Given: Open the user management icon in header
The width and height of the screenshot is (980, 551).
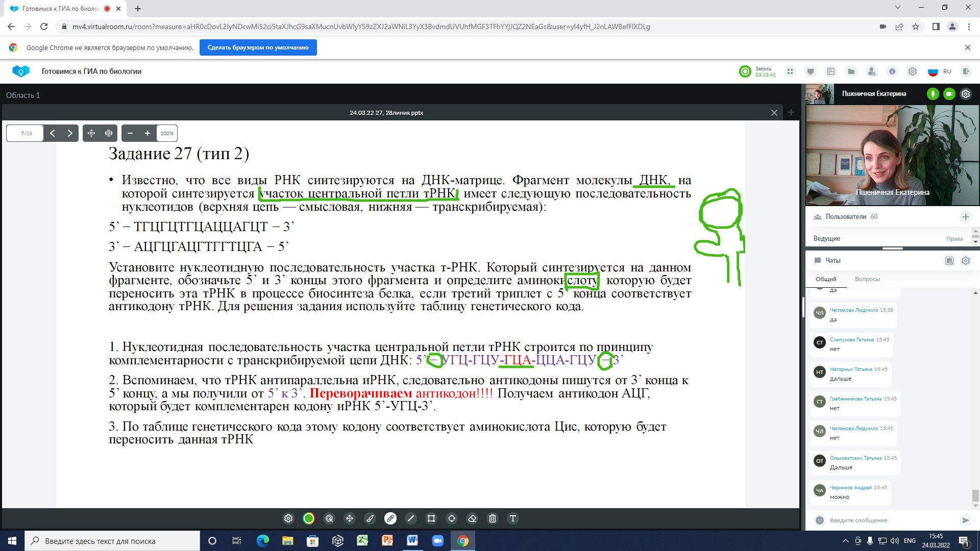Looking at the screenshot, I should [x=872, y=71].
